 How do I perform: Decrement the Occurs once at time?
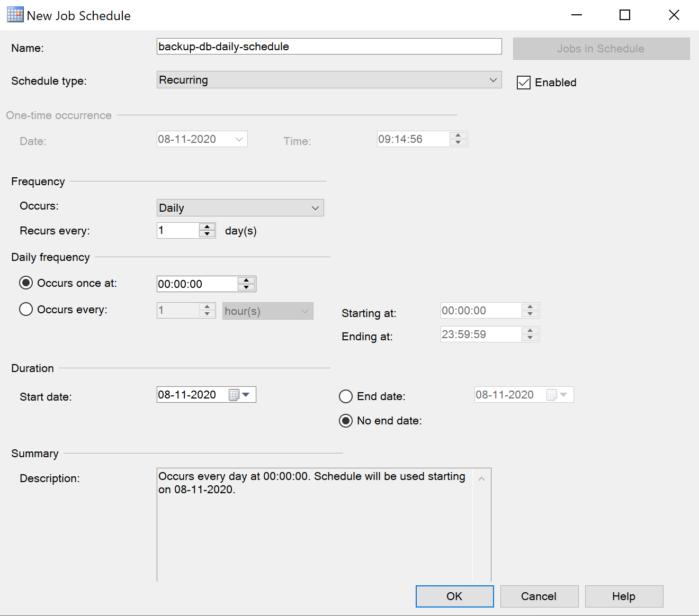246,287
